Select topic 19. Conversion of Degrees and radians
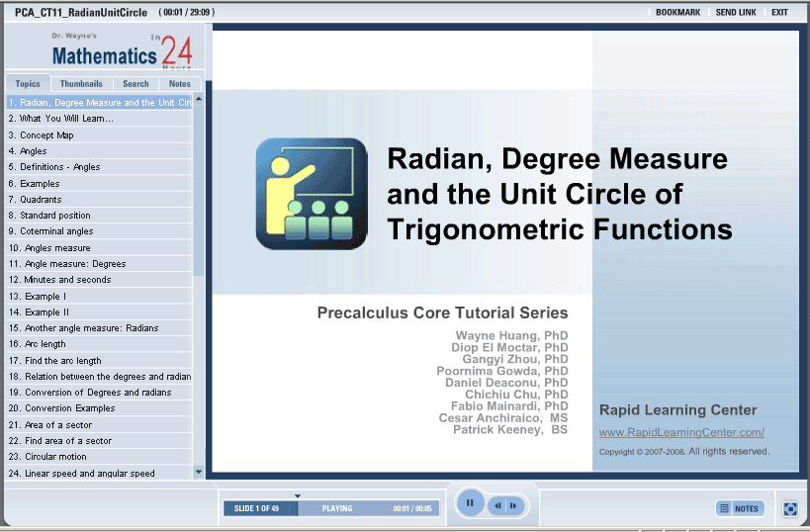The image size is (810, 532). click(x=99, y=393)
